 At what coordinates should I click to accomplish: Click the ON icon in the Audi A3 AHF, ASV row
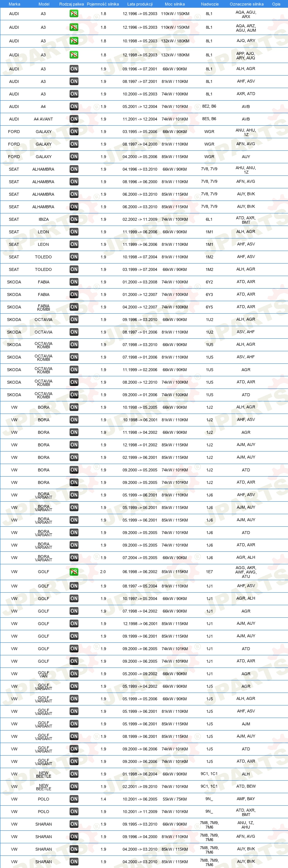(74, 81)
